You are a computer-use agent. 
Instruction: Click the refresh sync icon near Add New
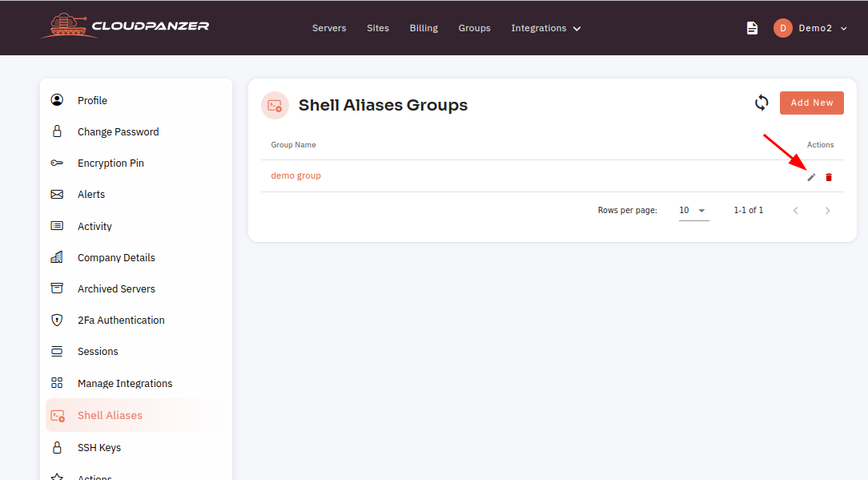(x=762, y=103)
